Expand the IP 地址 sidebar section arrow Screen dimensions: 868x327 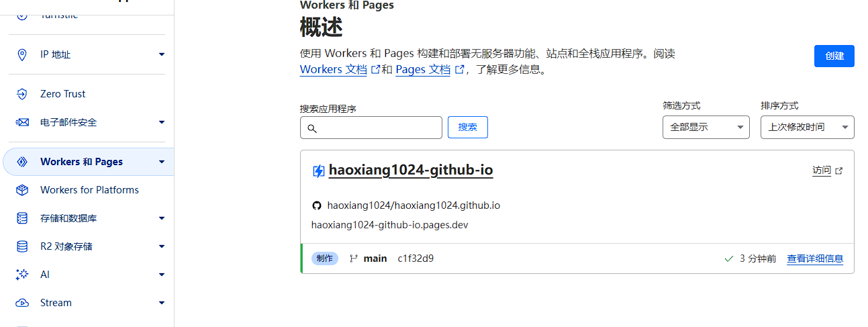click(x=162, y=54)
